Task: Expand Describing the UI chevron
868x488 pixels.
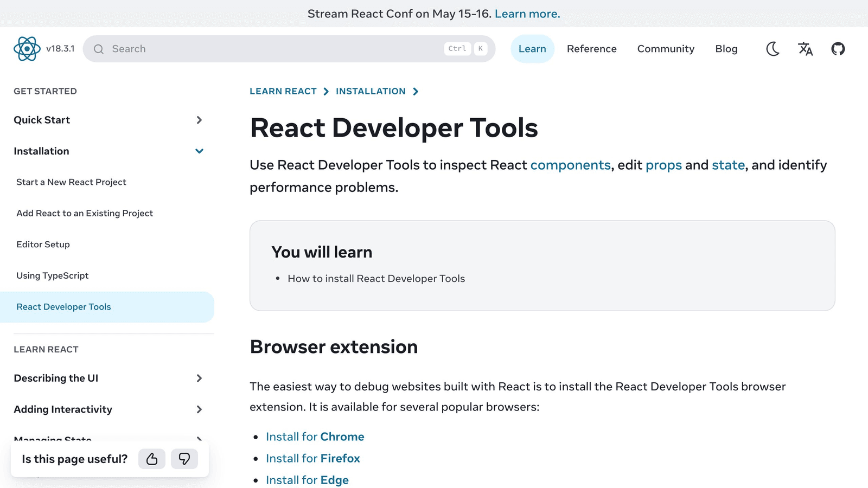Action: click(199, 378)
